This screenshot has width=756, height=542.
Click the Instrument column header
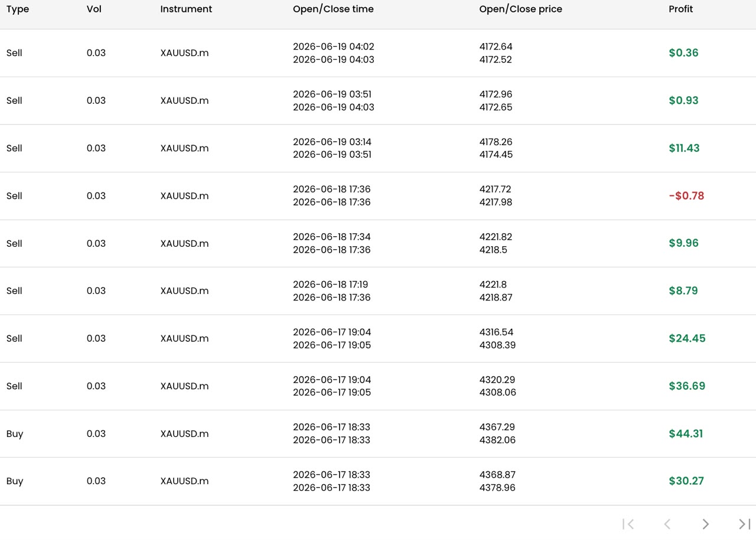[x=186, y=9]
